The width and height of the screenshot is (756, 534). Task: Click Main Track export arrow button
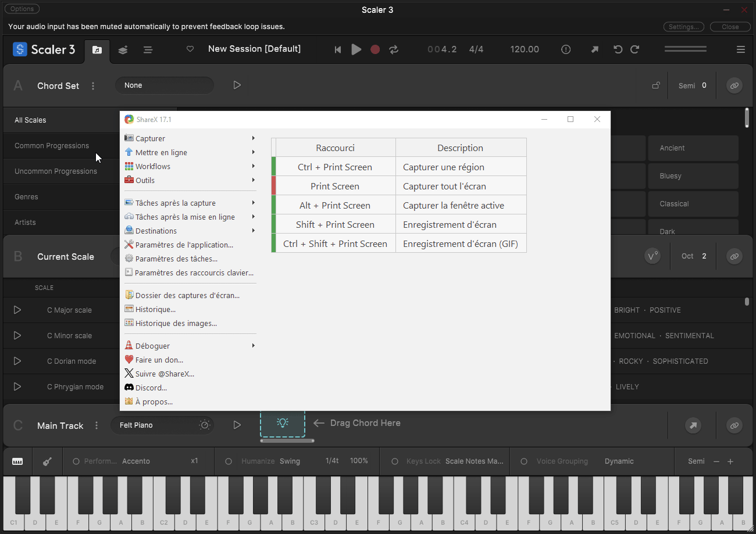click(693, 425)
